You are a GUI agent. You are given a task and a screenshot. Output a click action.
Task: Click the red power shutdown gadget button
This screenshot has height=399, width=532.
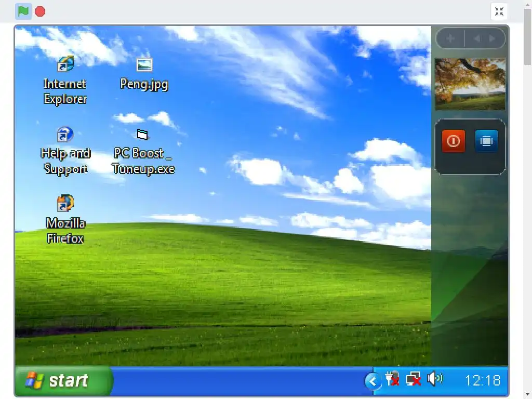tap(453, 141)
